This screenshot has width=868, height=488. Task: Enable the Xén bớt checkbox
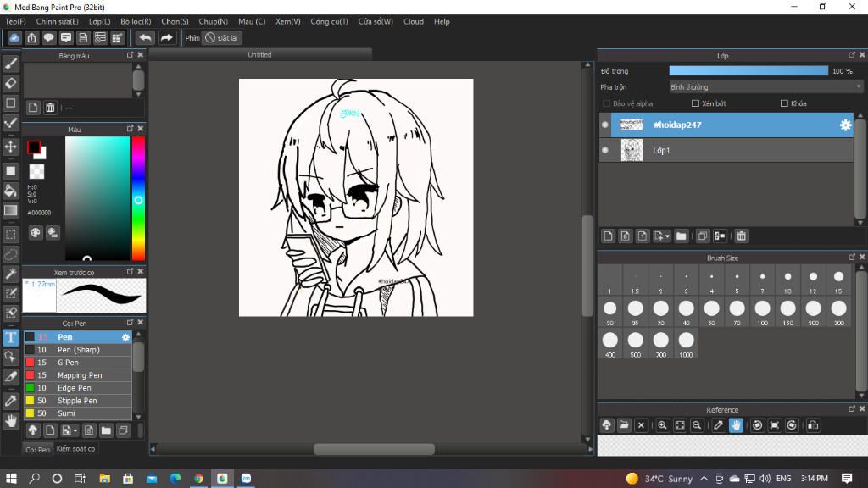pos(695,103)
